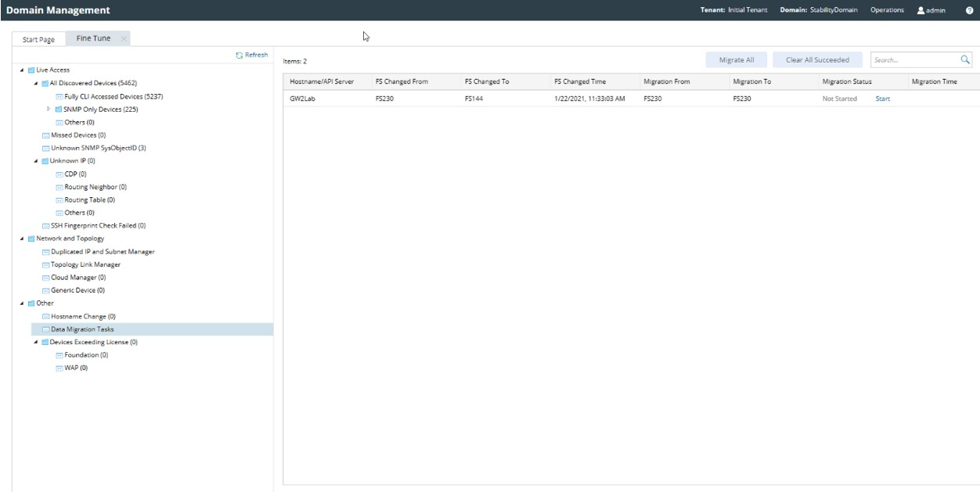
Task: Click the help question mark icon
Action: pos(969,10)
